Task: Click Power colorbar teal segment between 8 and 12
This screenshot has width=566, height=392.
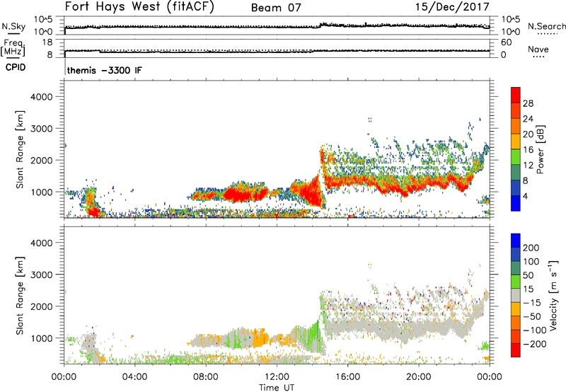Action: tap(516, 172)
